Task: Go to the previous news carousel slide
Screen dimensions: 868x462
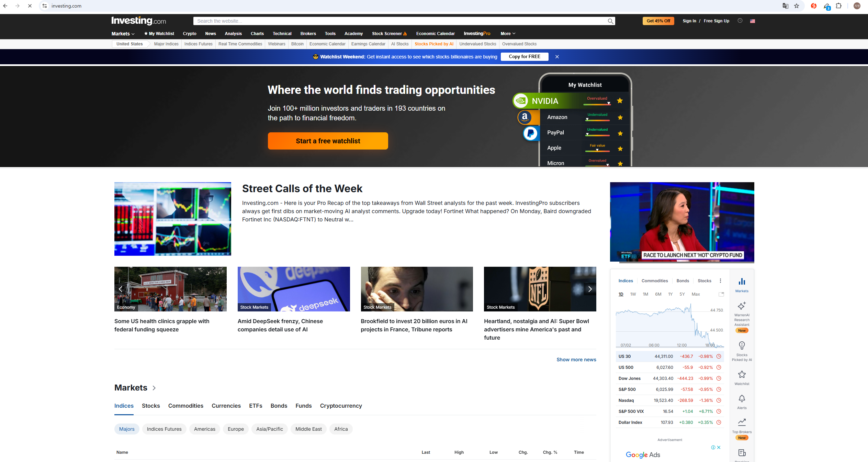Action: 121,289
